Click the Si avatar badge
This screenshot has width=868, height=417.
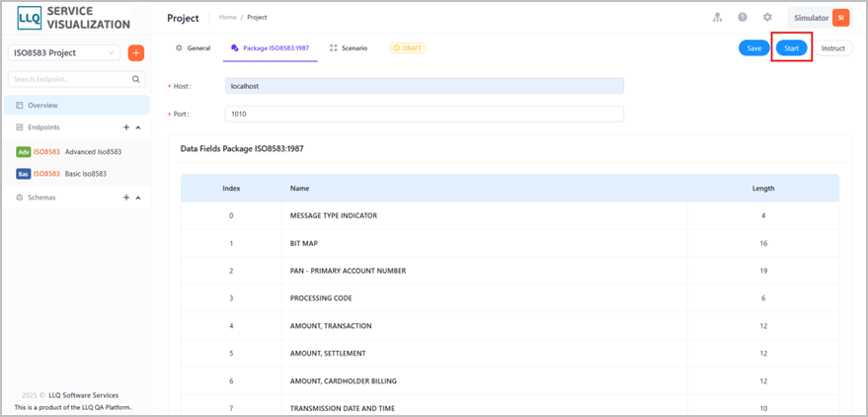pos(840,18)
